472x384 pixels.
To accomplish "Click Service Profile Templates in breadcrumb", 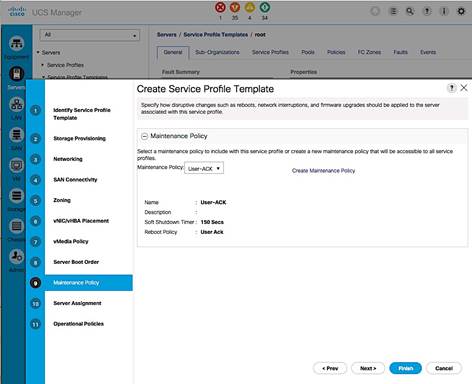I will pos(216,35).
